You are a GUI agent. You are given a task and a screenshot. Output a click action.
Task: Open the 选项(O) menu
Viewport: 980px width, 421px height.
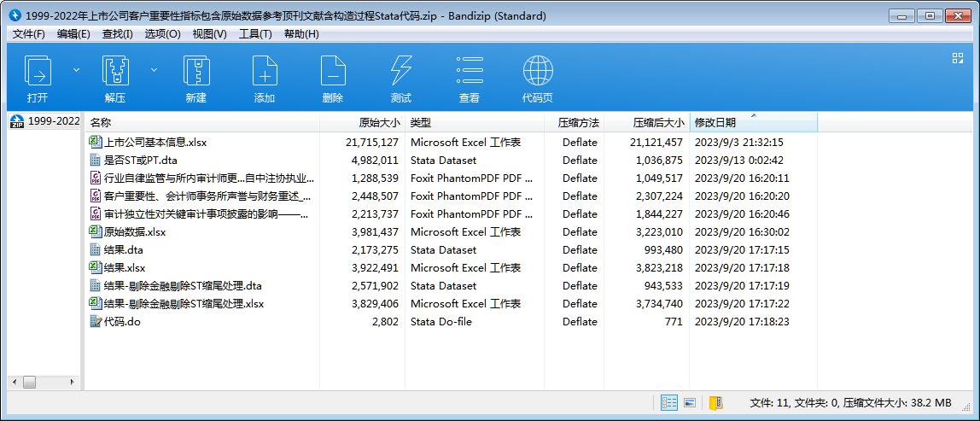click(162, 34)
